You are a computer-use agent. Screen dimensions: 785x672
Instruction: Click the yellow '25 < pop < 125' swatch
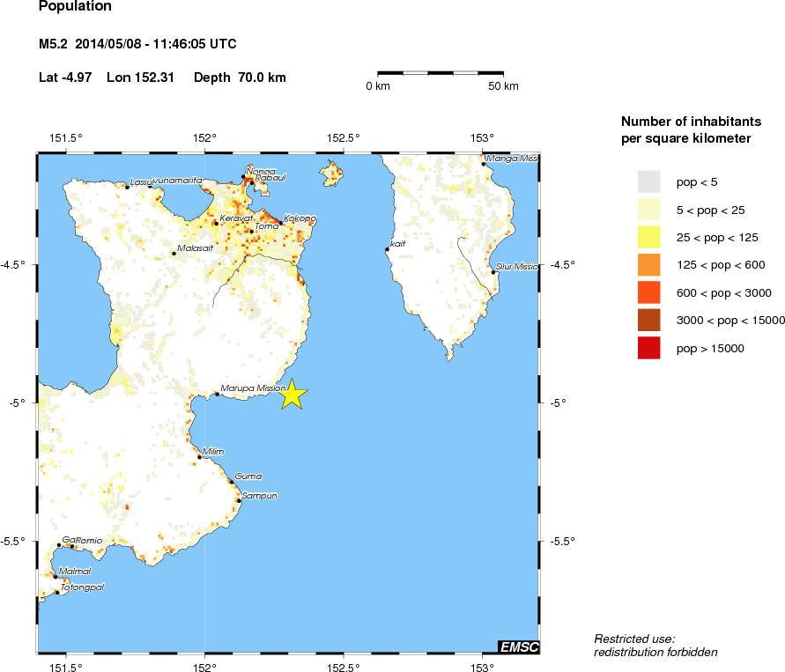648,236
